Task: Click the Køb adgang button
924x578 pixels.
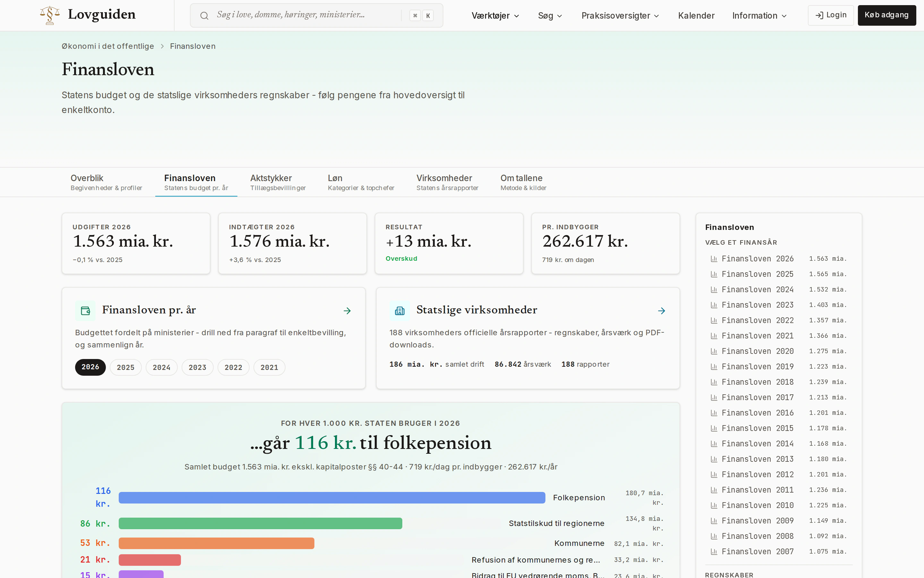Action: 886,15
